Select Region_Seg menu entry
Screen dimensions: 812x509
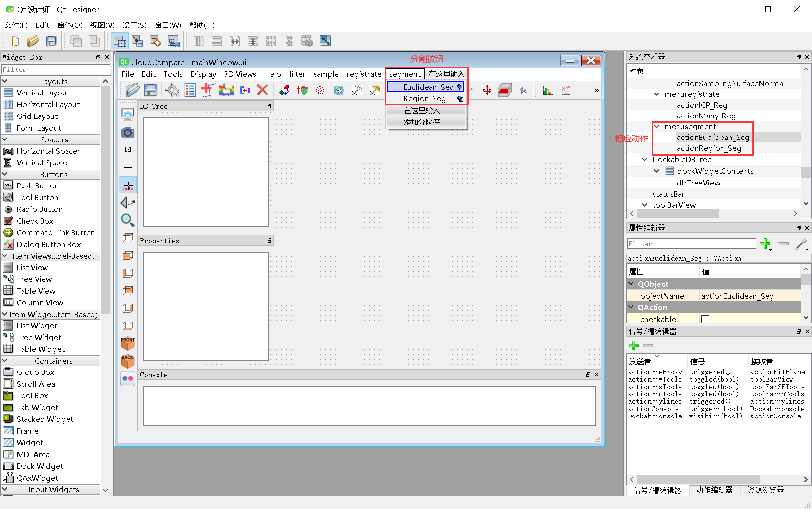(426, 99)
